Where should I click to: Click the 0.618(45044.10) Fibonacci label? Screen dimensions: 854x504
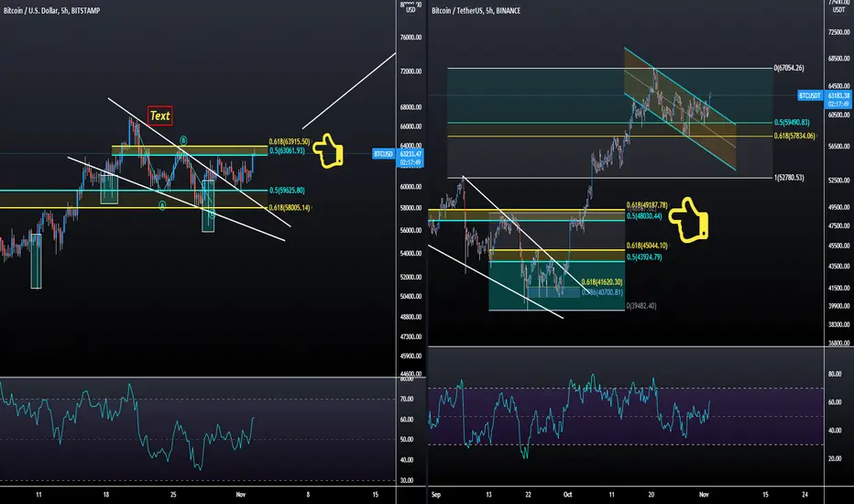tap(647, 246)
